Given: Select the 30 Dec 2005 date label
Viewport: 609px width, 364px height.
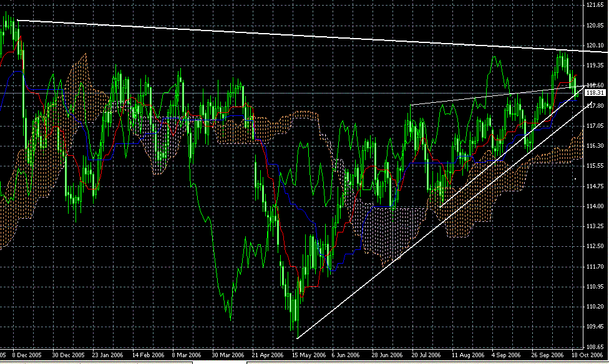Looking at the screenshot, I should 69,355.
